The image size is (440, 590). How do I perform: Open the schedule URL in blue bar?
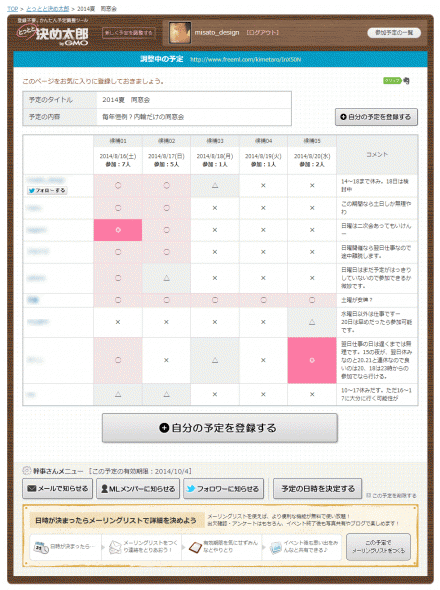[x=245, y=59]
